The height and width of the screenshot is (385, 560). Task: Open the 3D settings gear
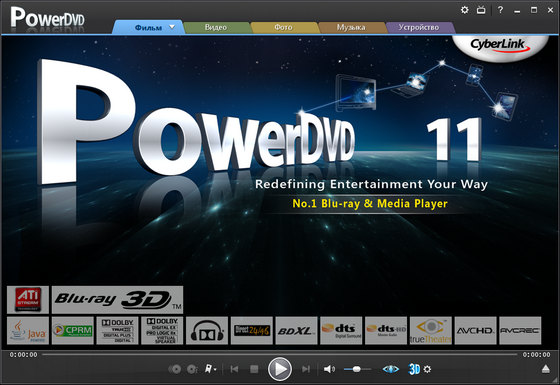427,369
